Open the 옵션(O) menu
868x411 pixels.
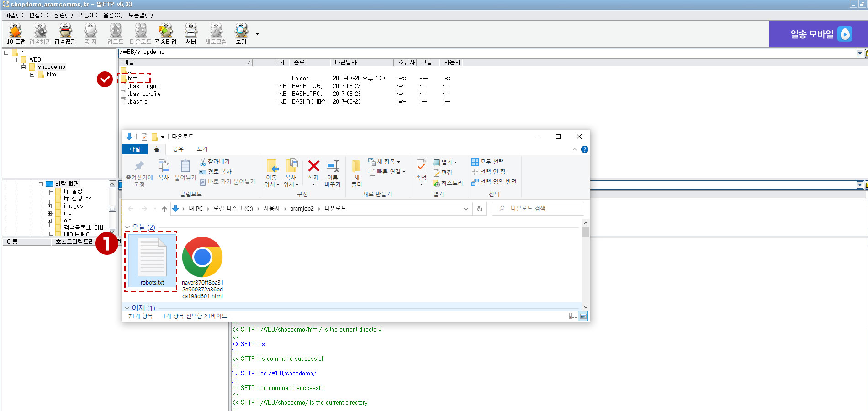click(113, 15)
